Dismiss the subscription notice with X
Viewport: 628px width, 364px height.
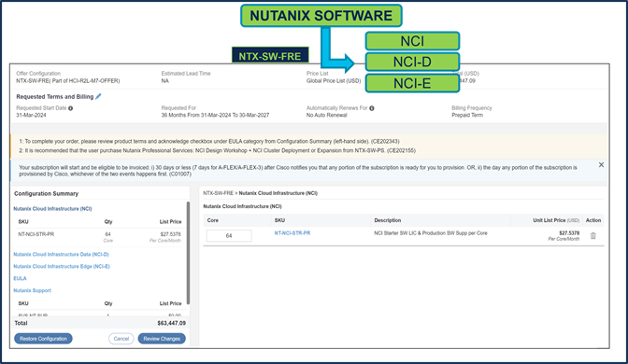coord(601,165)
